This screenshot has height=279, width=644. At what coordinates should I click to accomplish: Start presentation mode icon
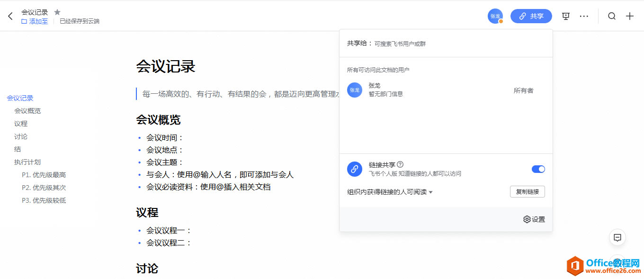coord(565,16)
